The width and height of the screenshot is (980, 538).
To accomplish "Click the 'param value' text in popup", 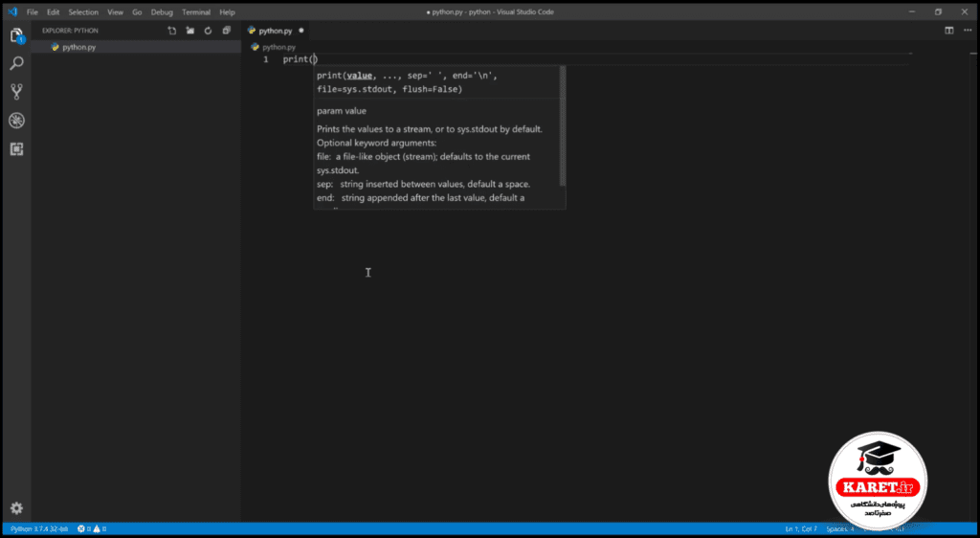I will (x=342, y=111).
